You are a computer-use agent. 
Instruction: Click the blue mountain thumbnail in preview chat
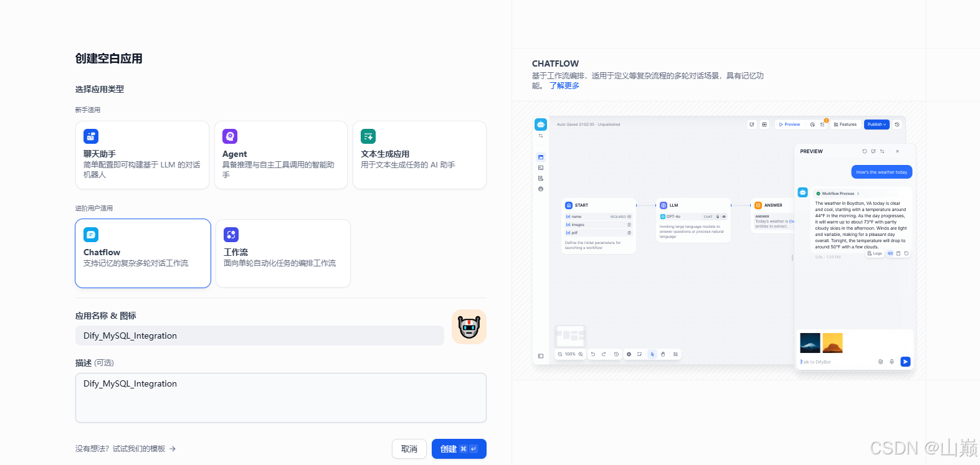coord(810,343)
